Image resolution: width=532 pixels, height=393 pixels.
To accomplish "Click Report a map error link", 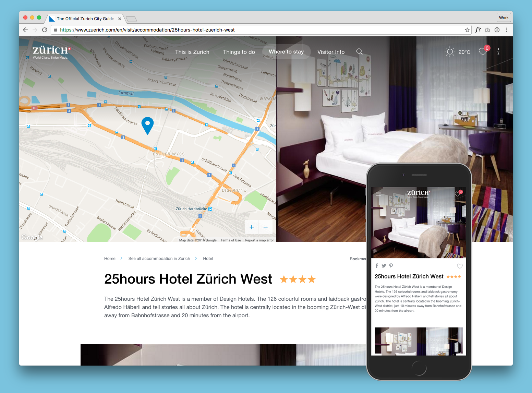I will tap(259, 240).
